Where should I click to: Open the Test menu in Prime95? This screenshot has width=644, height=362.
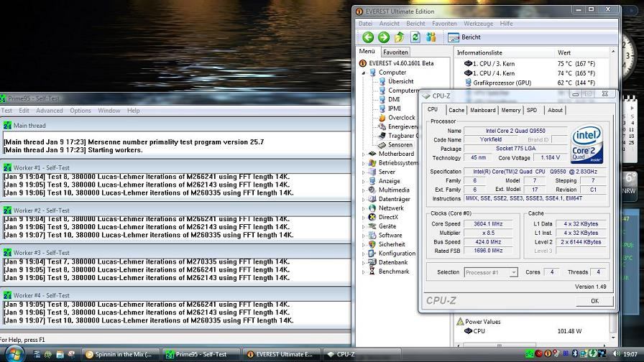coord(6,111)
